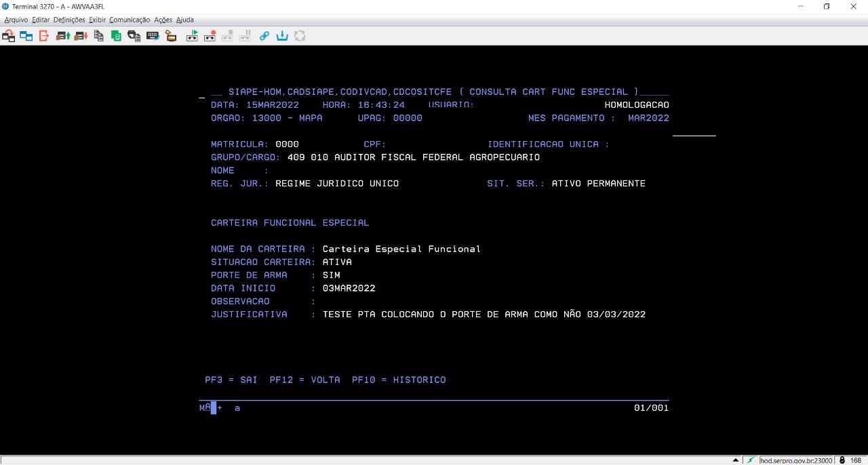Open the Definições menu
The image size is (868, 465).
pos(69,20)
